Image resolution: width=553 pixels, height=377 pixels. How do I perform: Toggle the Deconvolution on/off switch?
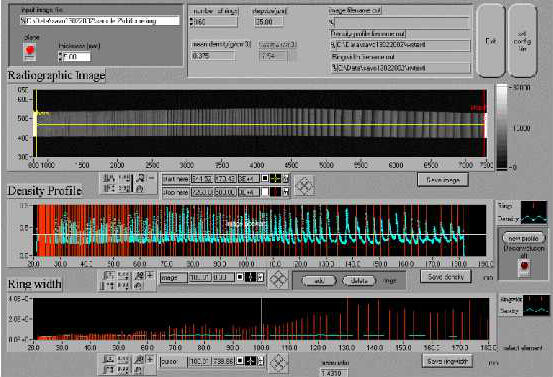524,267
